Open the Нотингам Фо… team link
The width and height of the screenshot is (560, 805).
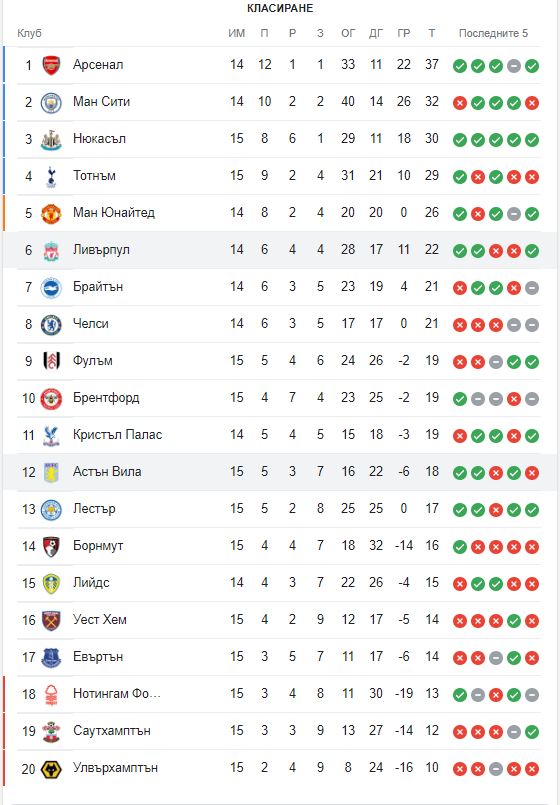pyautogui.click(x=117, y=694)
